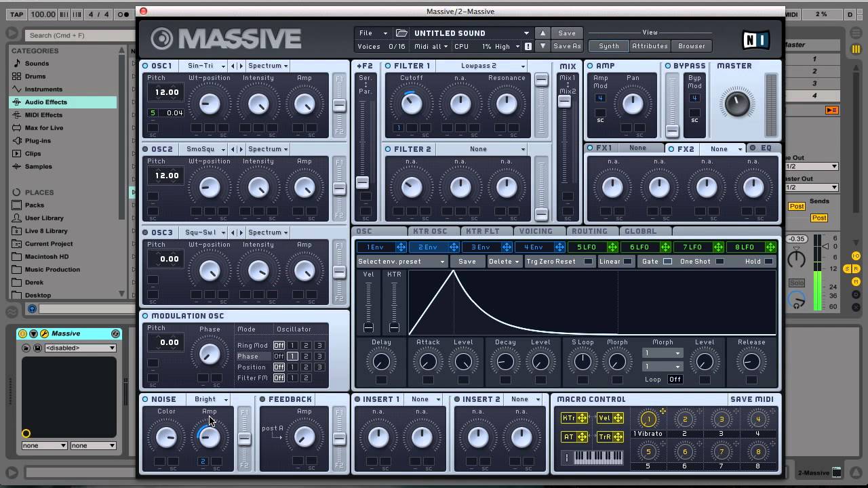Select Sounds category in Ableton browser
Image resolution: width=868 pixels, height=488 pixels.
(37, 63)
